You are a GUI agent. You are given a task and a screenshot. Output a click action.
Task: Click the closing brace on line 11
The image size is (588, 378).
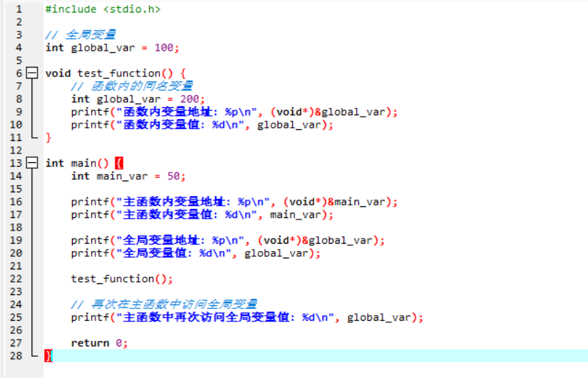point(48,137)
